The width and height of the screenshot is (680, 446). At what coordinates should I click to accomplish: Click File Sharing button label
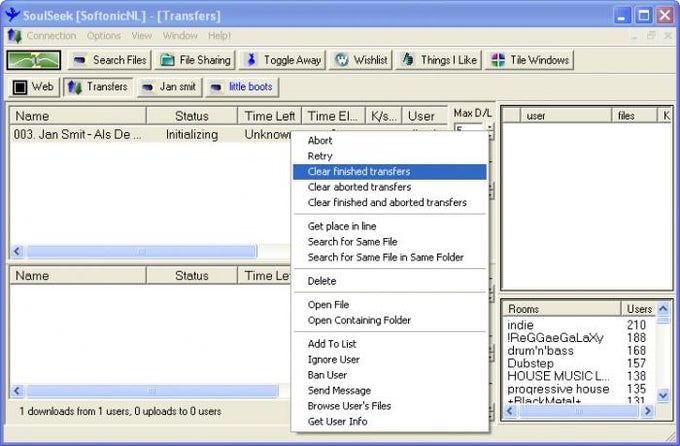tap(205, 60)
